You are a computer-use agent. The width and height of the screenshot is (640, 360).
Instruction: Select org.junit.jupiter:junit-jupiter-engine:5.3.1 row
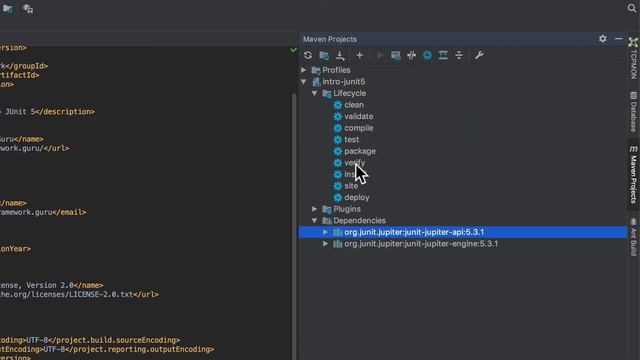[463, 244]
